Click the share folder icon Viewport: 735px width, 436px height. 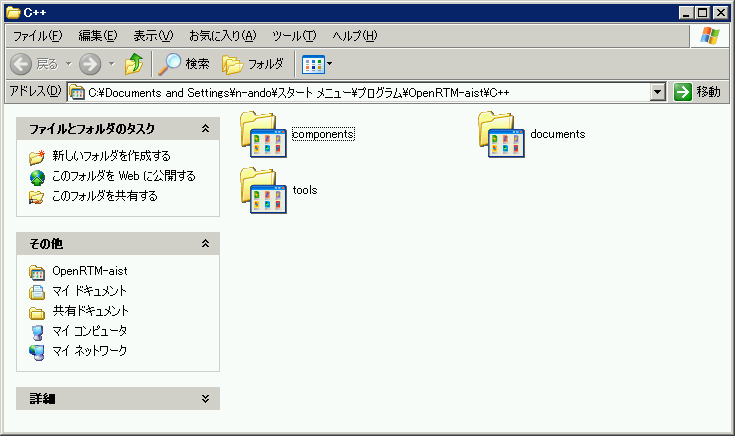37,197
